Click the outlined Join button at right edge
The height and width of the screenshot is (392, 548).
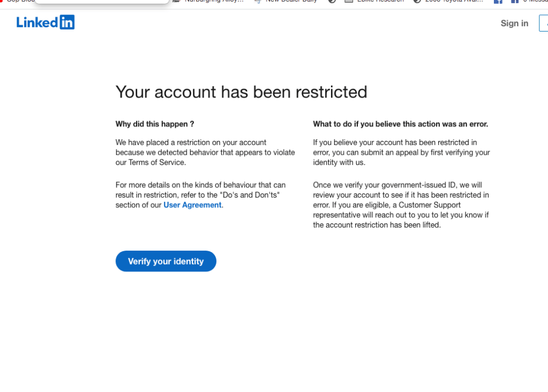543,23
